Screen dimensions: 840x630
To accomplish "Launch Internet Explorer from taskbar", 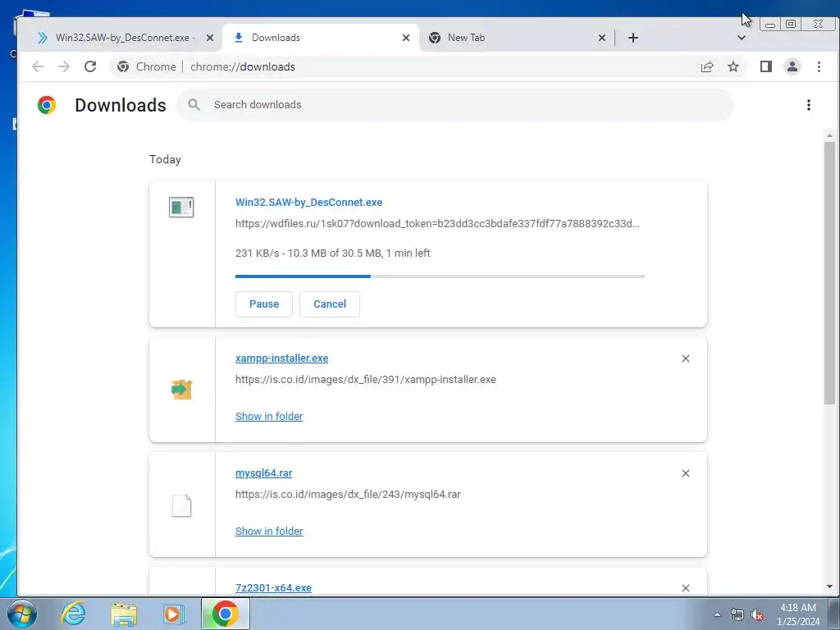I will (73, 614).
